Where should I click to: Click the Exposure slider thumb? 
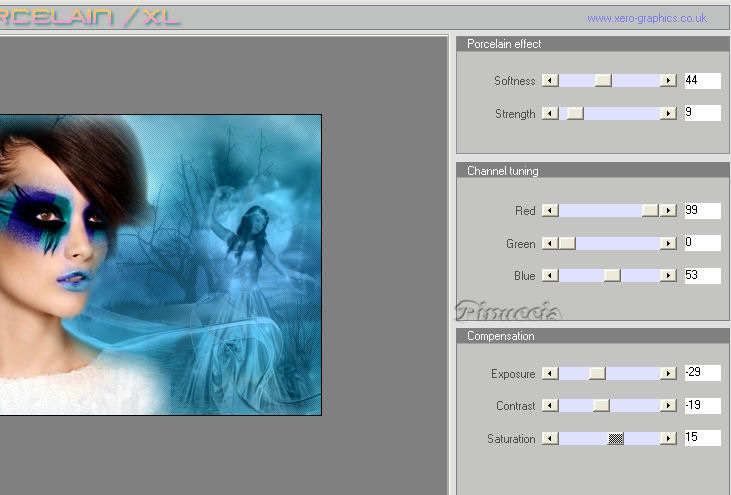pyautogui.click(x=597, y=373)
